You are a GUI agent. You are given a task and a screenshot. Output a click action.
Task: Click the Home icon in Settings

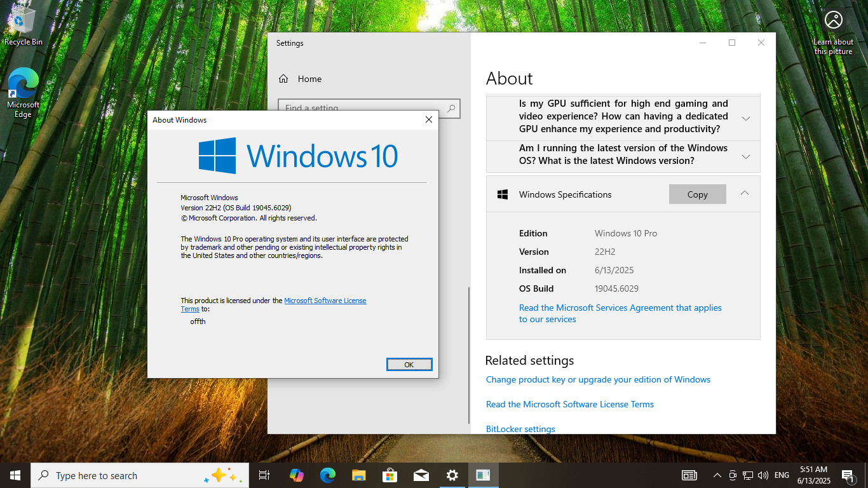pyautogui.click(x=283, y=79)
